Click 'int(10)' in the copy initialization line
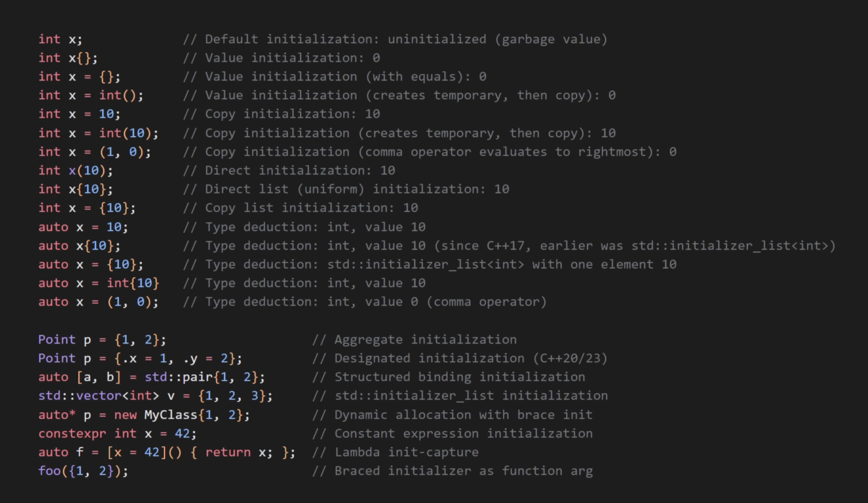The height and width of the screenshot is (503, 868). (125, 133)
